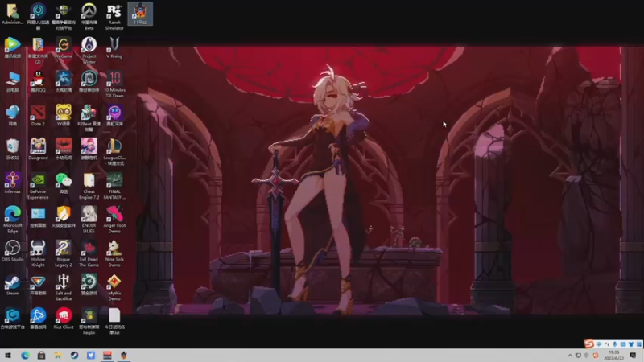The width and height of the screenshot is (644, 362).
Task: Launch the Nine Sols Demo shortcut
Action: (x=114, y=253)
